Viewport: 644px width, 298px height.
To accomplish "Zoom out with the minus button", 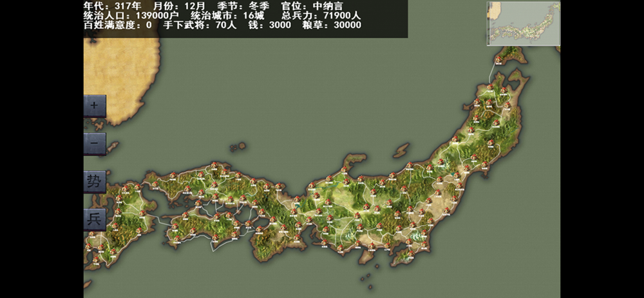I will [95, 144].
